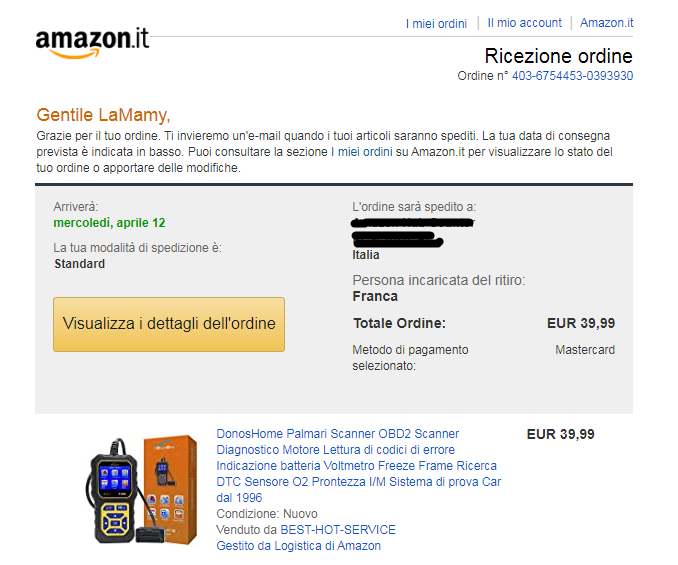The image size is (678, 565).
Task: Open the OBD2 scanner product image
Action: 142,490
